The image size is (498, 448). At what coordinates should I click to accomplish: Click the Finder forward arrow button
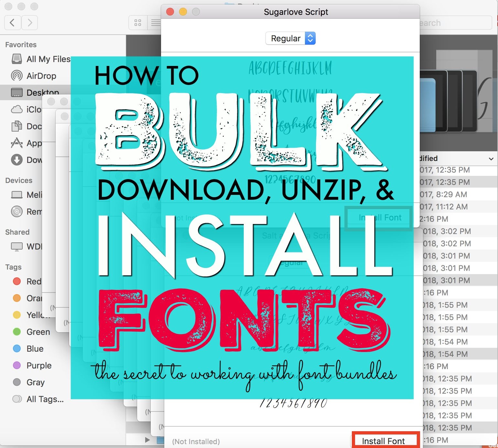tap(30, 23)
